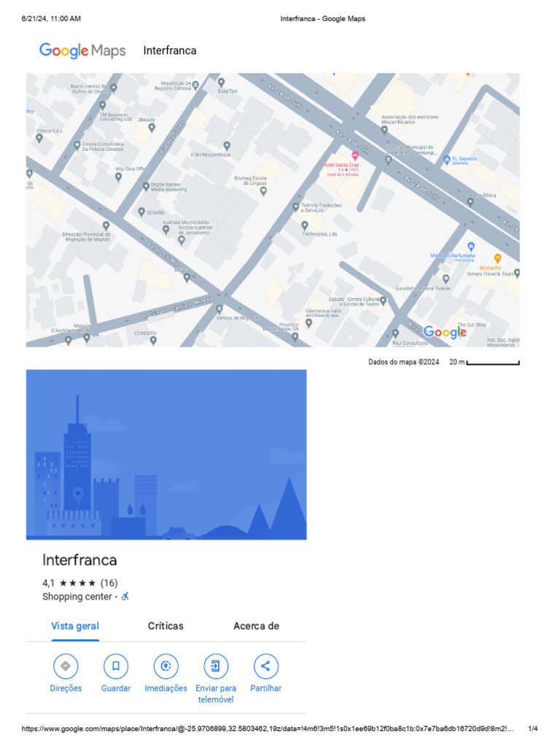560x747 pixels.
Task: Click the MARCAS Perfumaria shopping pin
Action: coord(471,247)
